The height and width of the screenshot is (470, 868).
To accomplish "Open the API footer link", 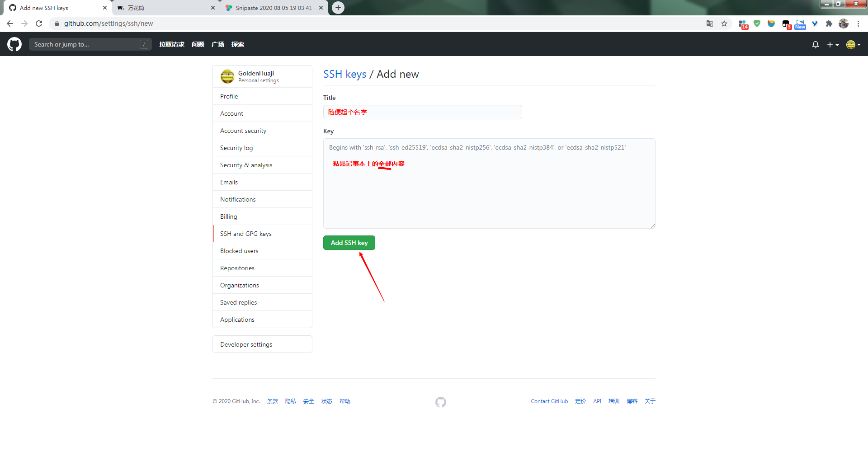I will [597, 401].
